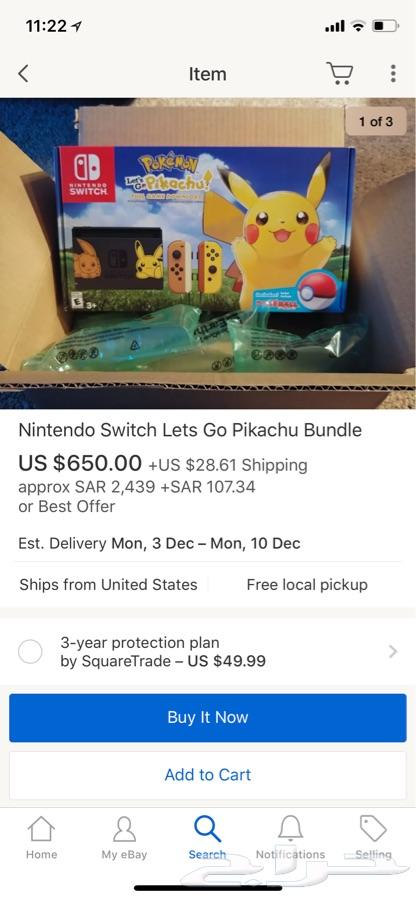Tap the or Best Offer text
Screen dimensions: 416x900
[67, 507]
